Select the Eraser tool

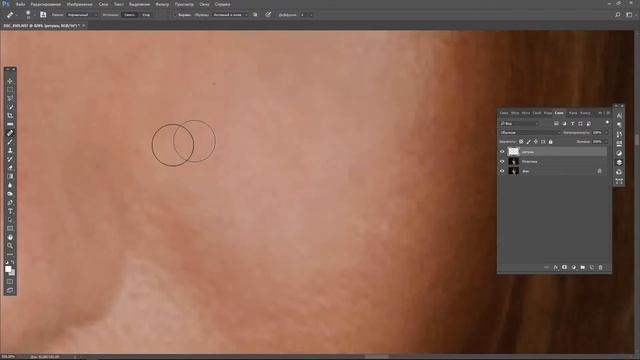10,168
